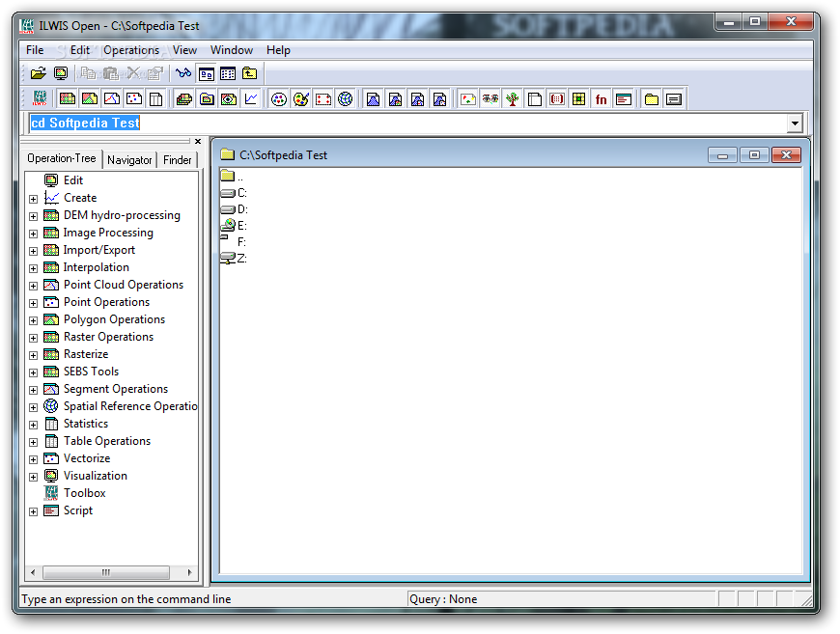Select drive Z: in the catalog

coord(234,259)
